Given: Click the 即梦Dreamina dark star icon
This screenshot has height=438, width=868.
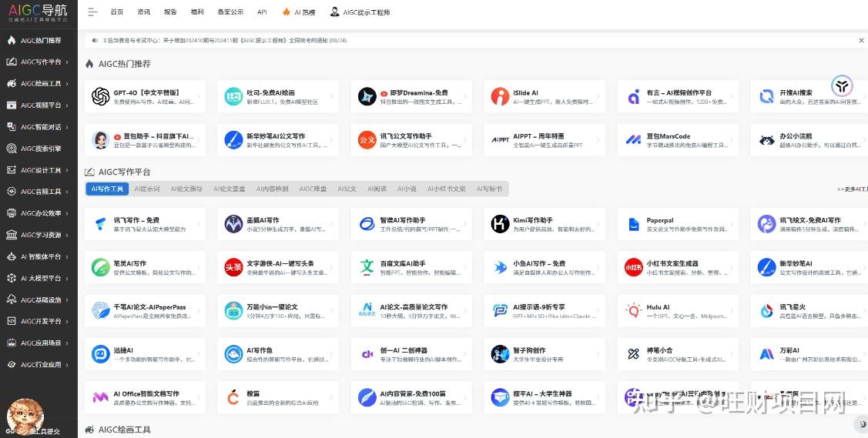Looking at the screenshot, I should [367, 97].
